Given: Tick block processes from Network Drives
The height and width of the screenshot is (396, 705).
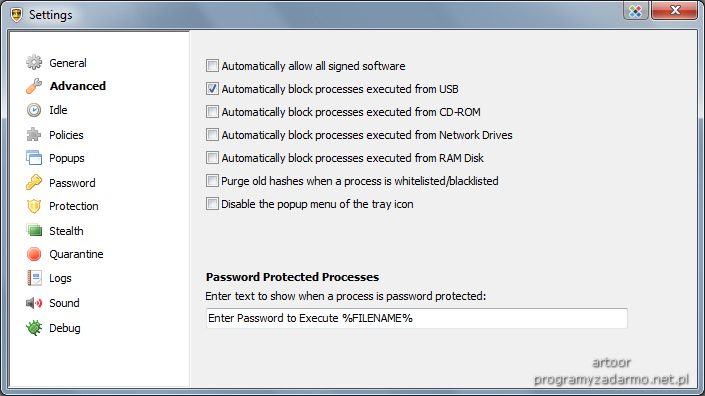Looking at the screenshot, I should coord(212,134).
